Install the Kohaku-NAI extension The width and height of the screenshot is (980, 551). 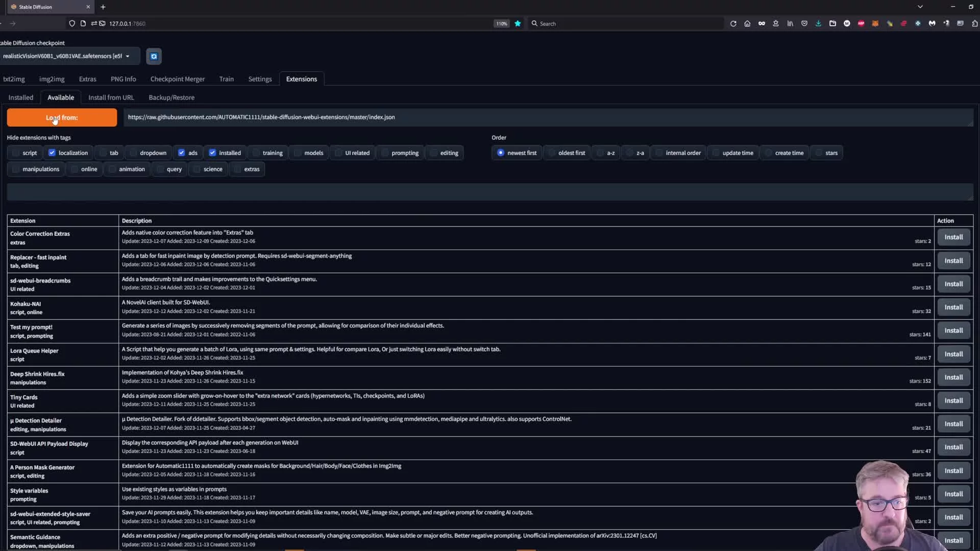953,307
